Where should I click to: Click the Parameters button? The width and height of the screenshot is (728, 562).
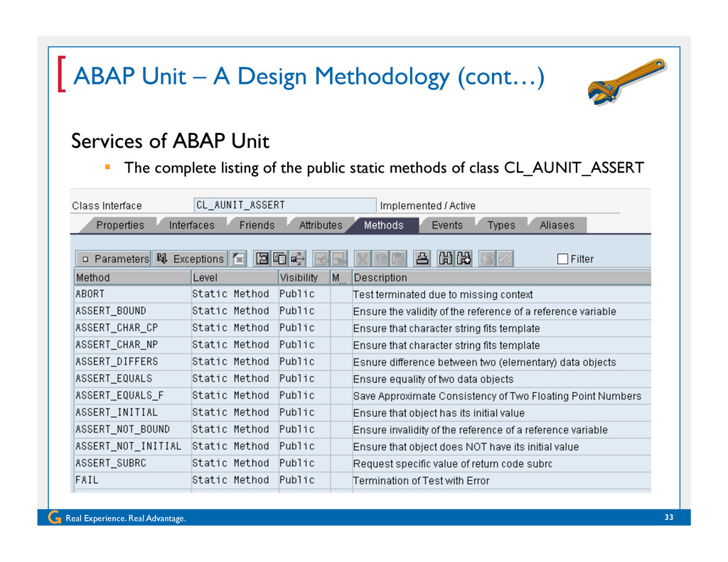[x=113, y=259]
